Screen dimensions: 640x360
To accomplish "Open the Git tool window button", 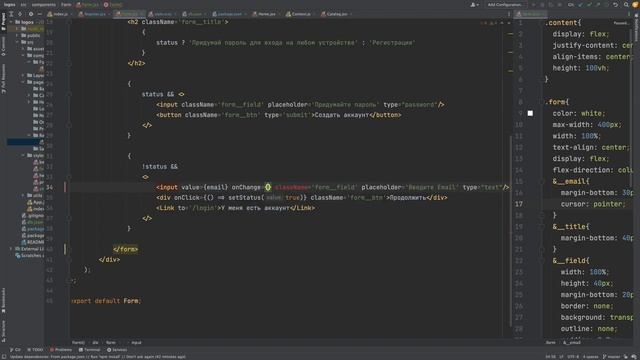I will pyautogui.click(x=16, y=350).
